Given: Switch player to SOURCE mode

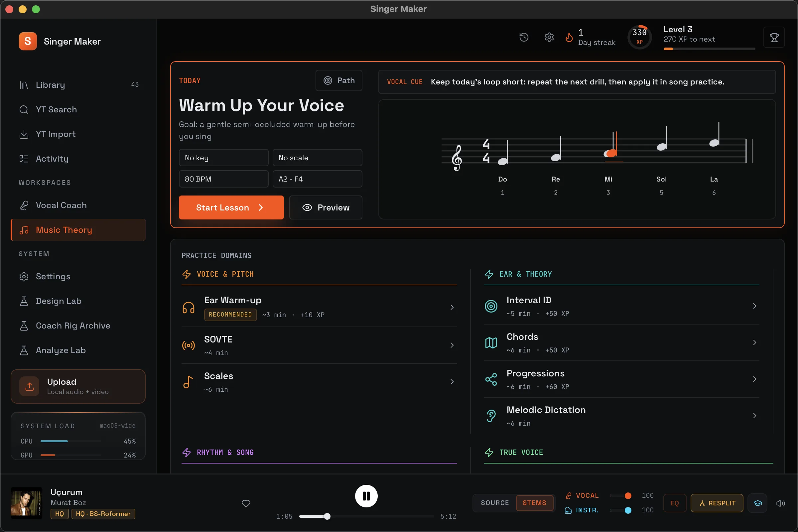Looking at the screenshot, I should point(495,503).
